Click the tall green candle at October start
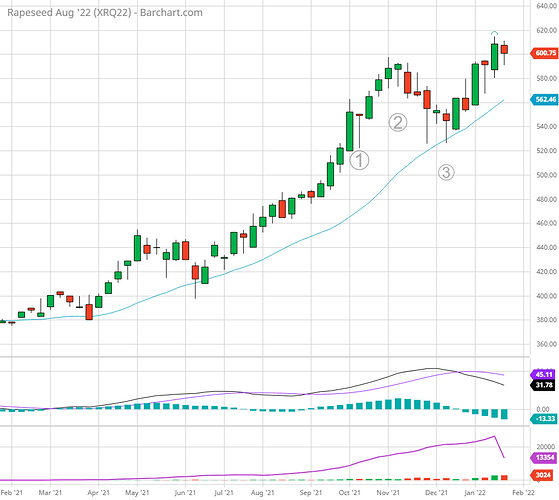Viewport: 559px width, 500px height. click(350, 131)
